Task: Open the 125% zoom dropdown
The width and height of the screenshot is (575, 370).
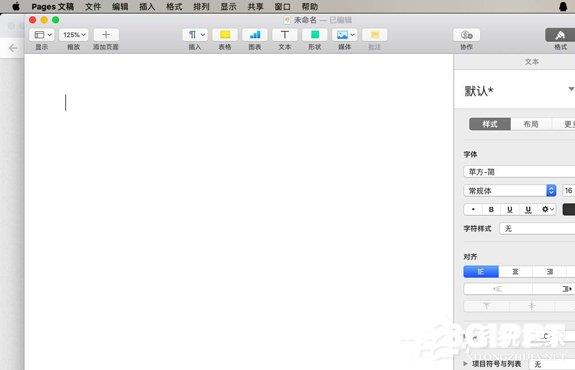Action: click(74, 35)
